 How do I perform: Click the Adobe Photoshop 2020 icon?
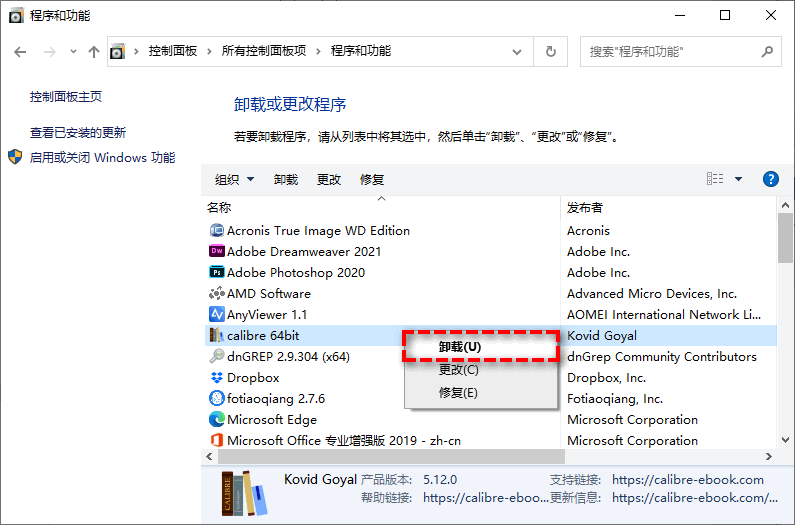point(216,273)
